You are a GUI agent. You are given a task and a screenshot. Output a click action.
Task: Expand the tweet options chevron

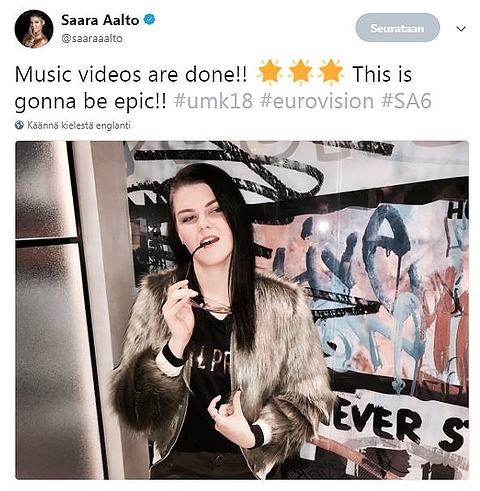pyautogui.click(x=461, y=29)
